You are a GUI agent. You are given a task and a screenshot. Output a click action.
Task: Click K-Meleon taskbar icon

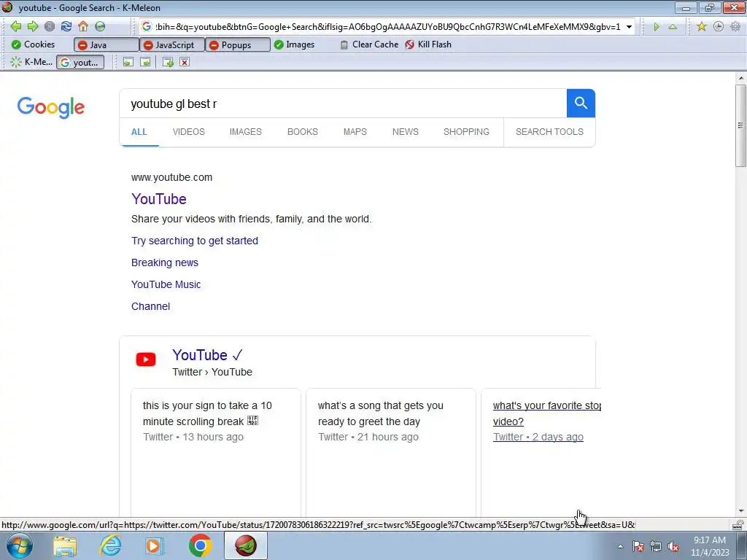(245, 546)
